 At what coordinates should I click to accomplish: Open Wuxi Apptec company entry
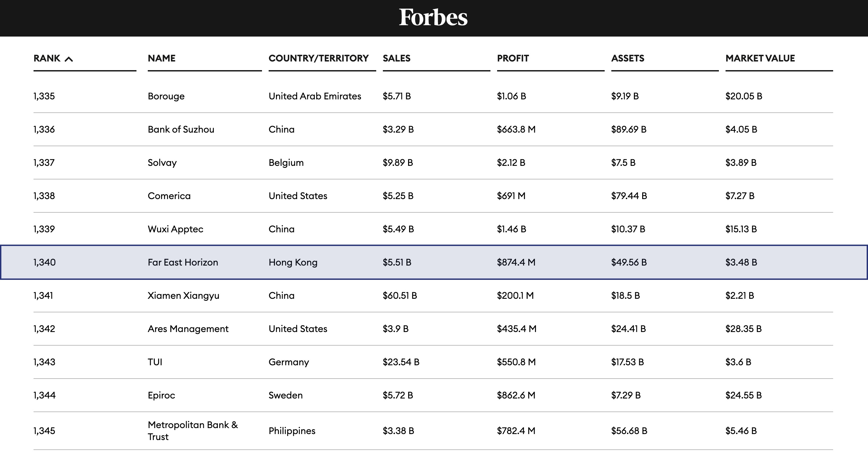coord(175,229)
